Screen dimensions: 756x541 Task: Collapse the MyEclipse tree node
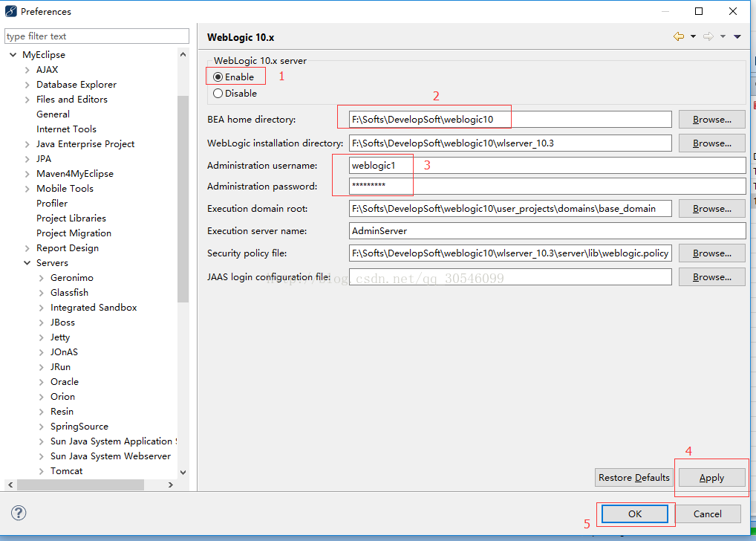click(x=13, y=55)
